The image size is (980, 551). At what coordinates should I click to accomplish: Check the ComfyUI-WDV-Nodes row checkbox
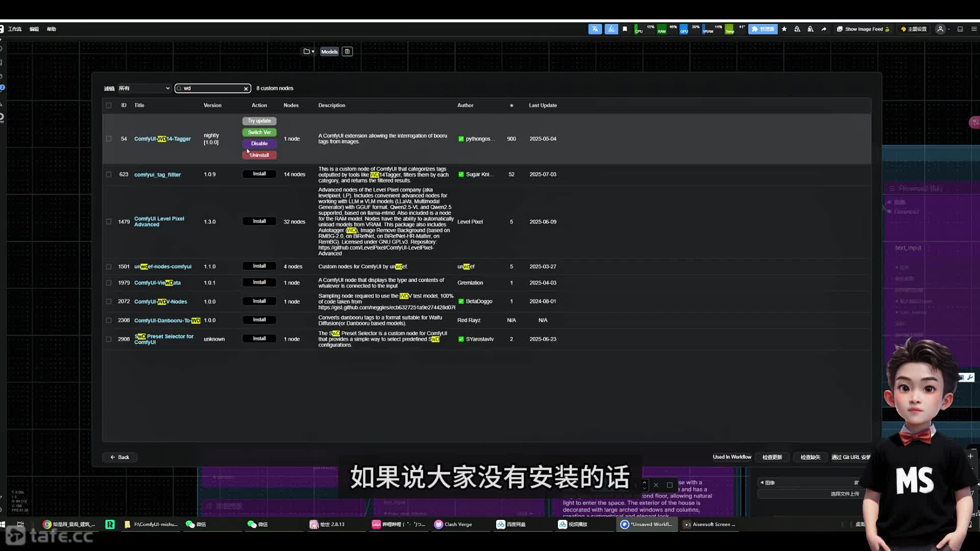(x=109, y=302)
